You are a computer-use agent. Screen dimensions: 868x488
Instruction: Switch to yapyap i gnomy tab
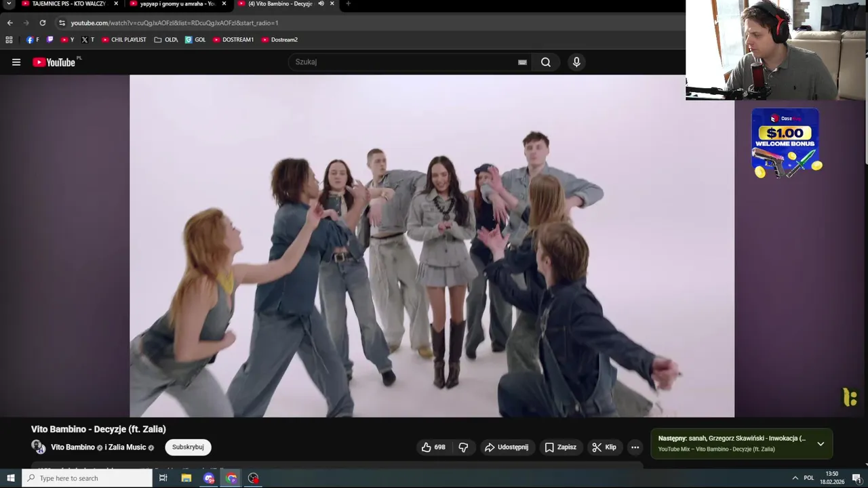(x=178, y=4)
